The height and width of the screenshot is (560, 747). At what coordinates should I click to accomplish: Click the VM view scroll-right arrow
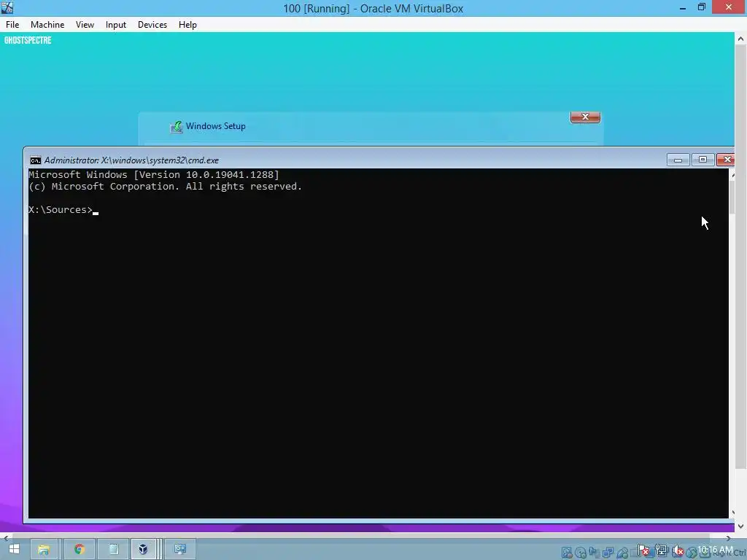[729, 537]
